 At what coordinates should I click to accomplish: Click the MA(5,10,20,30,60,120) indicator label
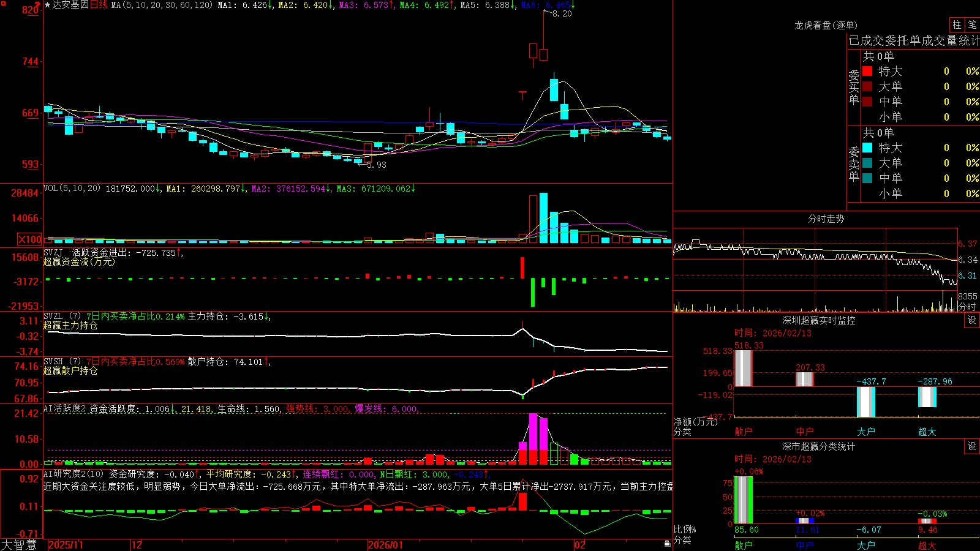pyautogui.click(x=162, y=5)
